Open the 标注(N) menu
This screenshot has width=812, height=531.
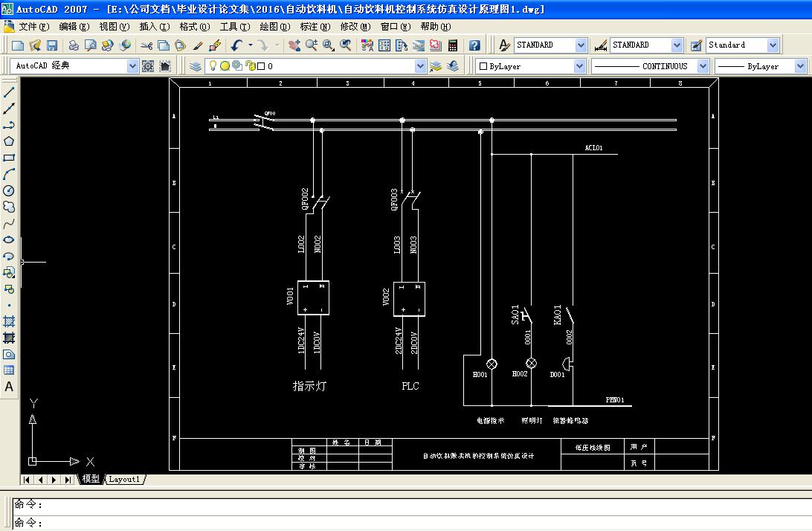(x=315, y=27)
